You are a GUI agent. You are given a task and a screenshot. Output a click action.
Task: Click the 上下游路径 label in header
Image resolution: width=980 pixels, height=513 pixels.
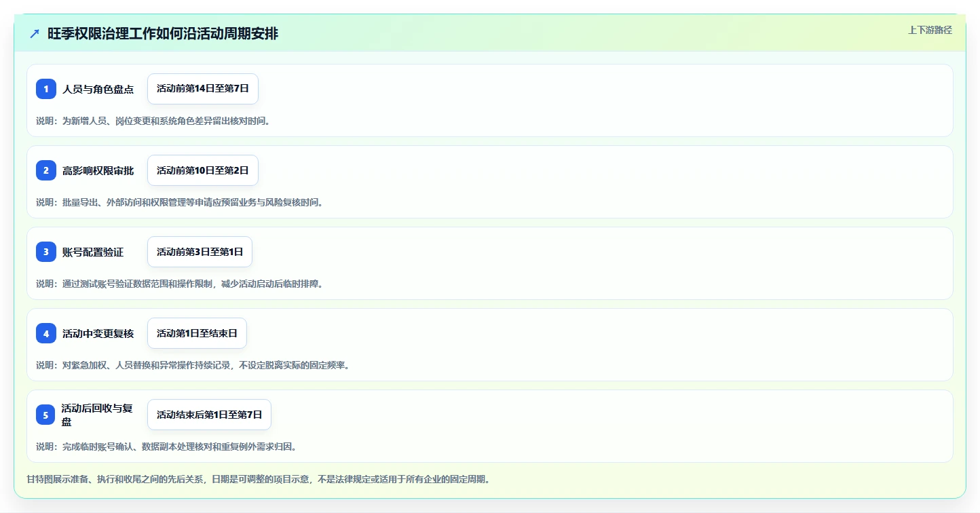[930, 30]
